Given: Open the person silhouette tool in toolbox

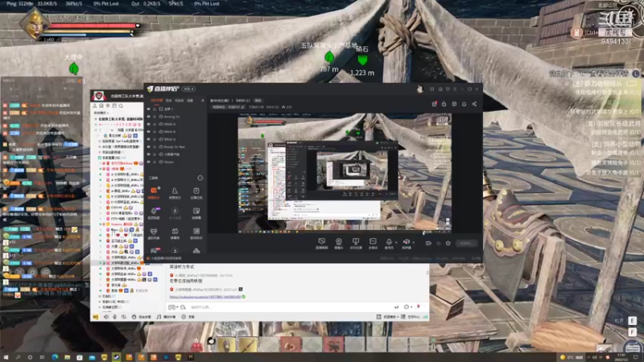Looking at the screenshot, I should (x=175, y=192).
